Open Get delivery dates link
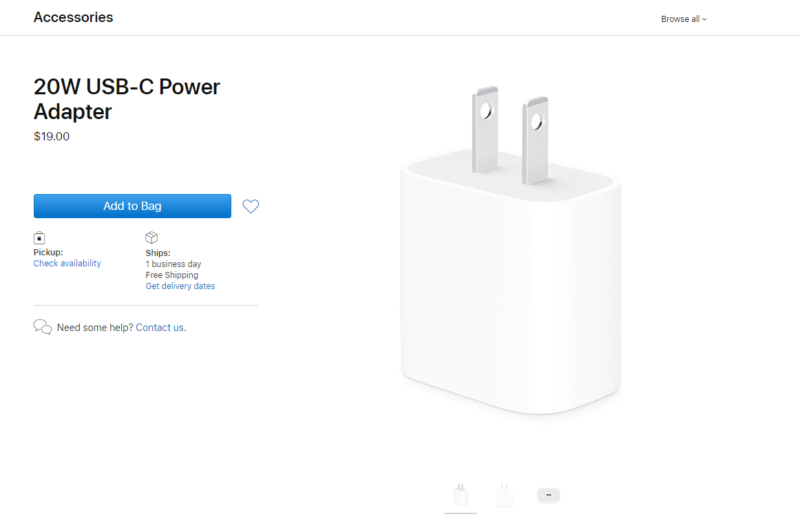The image size is (800, 532). 180,286
